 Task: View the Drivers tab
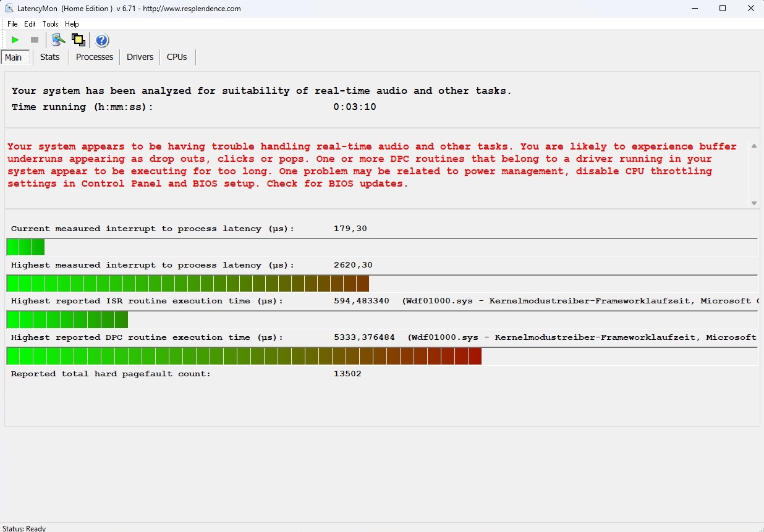[140, 57]
